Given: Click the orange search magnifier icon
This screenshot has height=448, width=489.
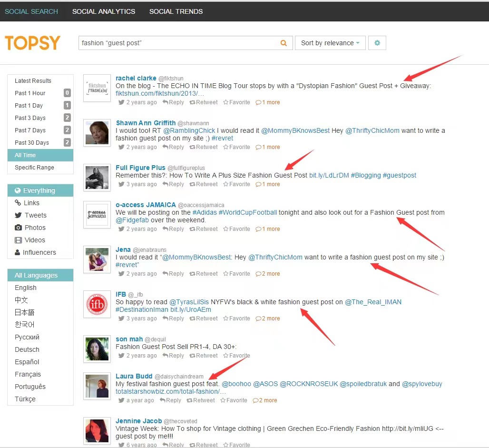Looking at the screenshot, I should [284, 43].
